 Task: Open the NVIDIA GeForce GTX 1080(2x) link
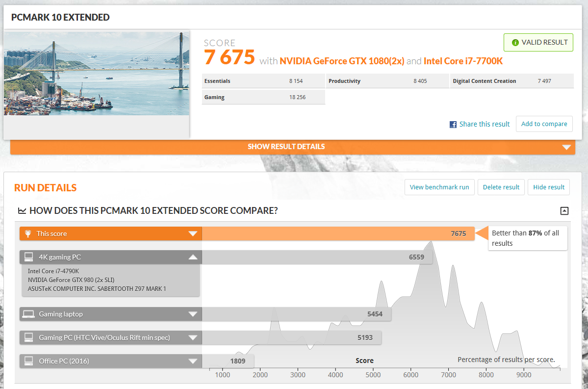coord(342,61)
